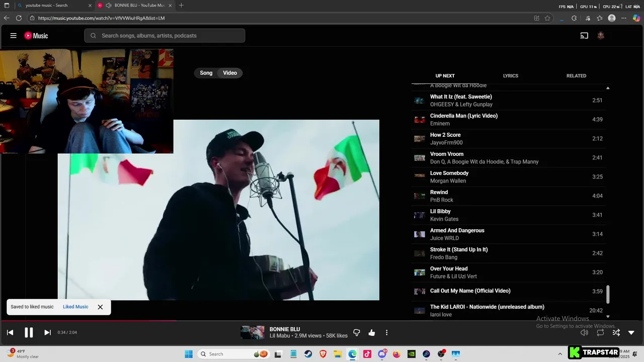Click the volume speaker icon in player bar
644x362 pixels.
[584, 332]
